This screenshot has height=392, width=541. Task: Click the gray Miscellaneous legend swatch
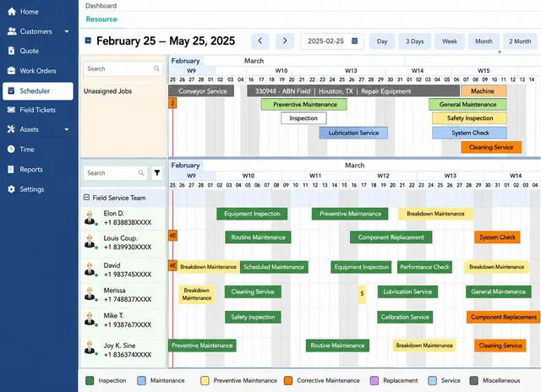[x=474, y=381]
